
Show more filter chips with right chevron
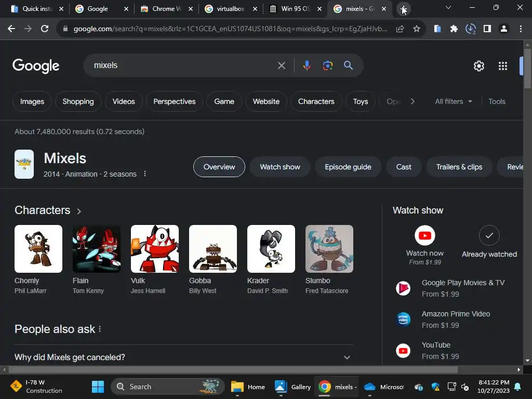click(x=412, y=101)
